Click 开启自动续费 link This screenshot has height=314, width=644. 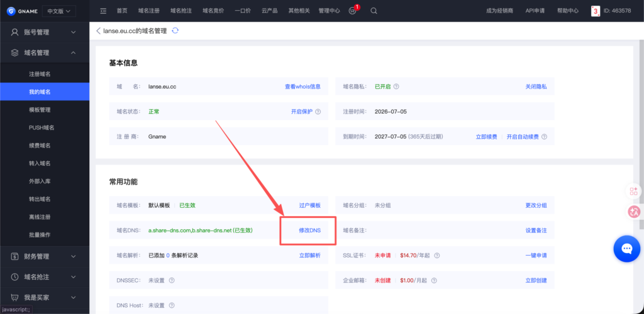tap(523, 136)
